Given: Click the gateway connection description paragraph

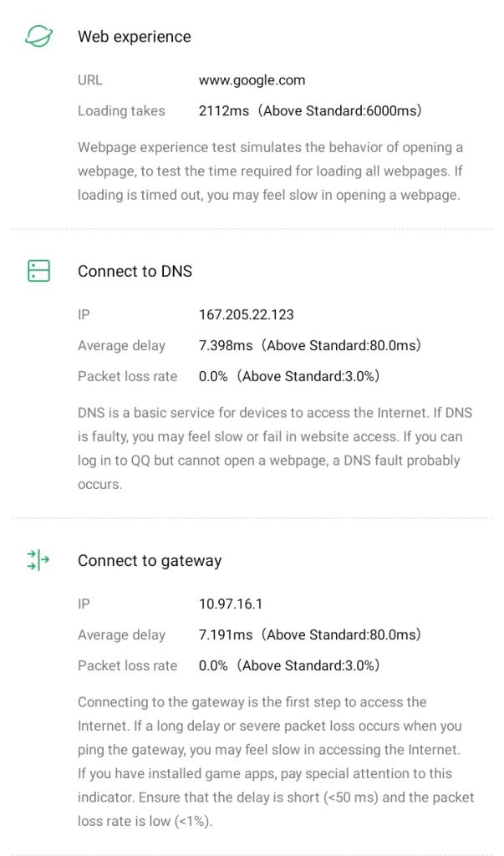Looking at the screenshot, I should click(276, 761).
